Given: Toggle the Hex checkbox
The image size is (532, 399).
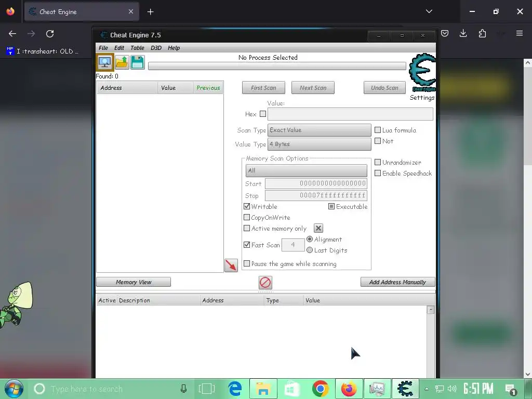Looking at the screenshot, I should pyautogui.click(x=263, y=114).
